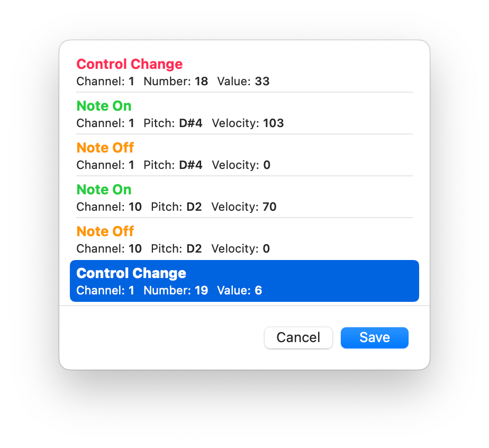Select the Note Off title above D#4
This screenshot has width=489, height=448.
[x=105, y=147]
